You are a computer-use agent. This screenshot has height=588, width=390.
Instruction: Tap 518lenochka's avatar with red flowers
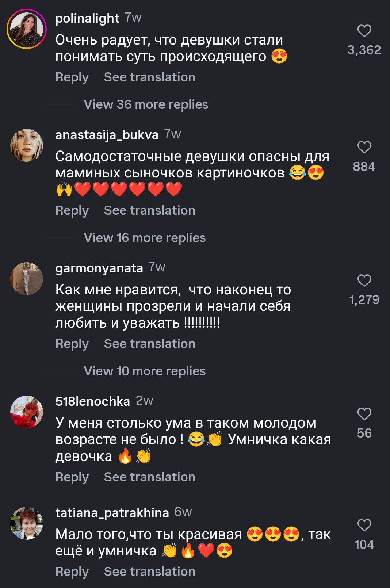[x=27, y=412]
